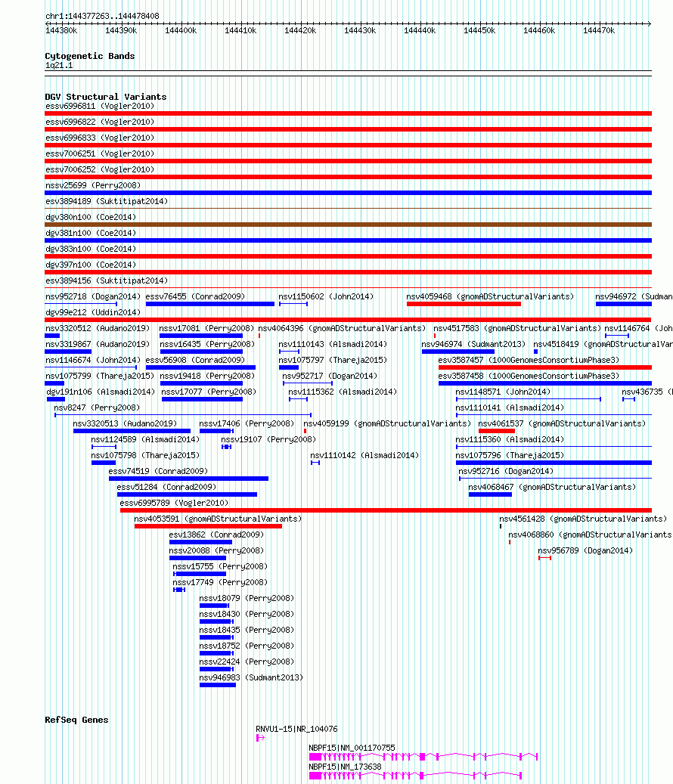This screenshot has height=784, width=673.
Task: Open nsv8247 (Perry2008) label
Action: pyautogui.click(x=97, y=408)
